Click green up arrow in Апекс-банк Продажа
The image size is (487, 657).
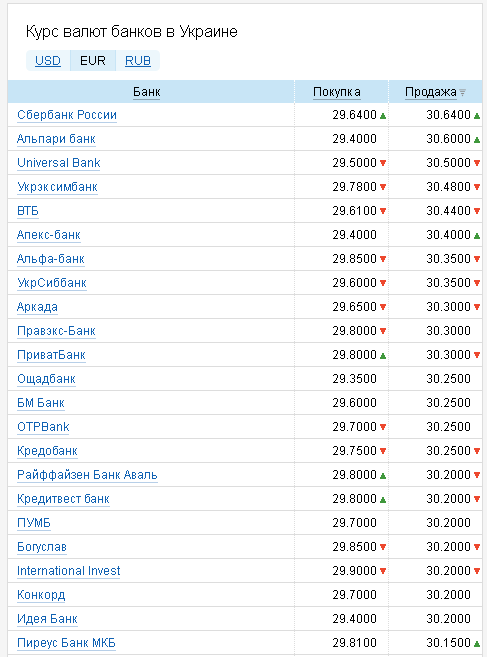[477, 236]
